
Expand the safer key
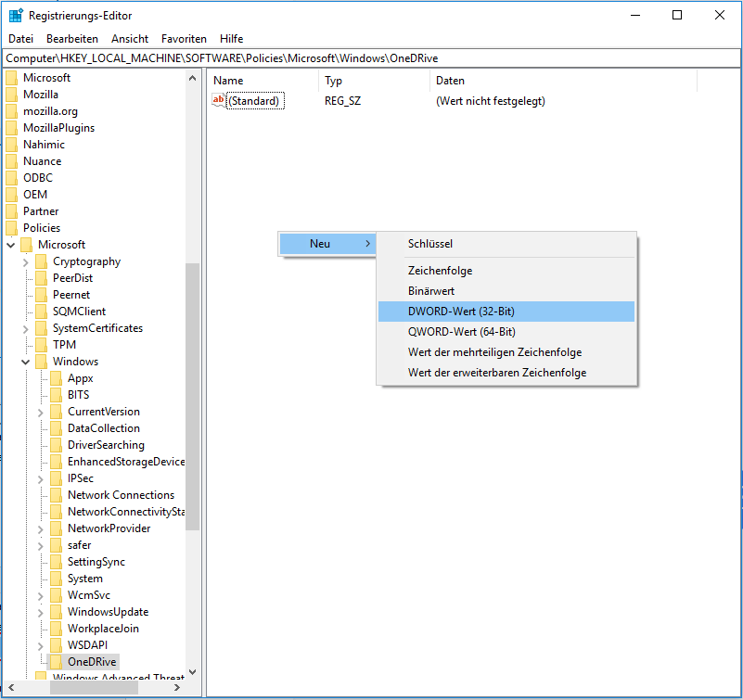40,545
